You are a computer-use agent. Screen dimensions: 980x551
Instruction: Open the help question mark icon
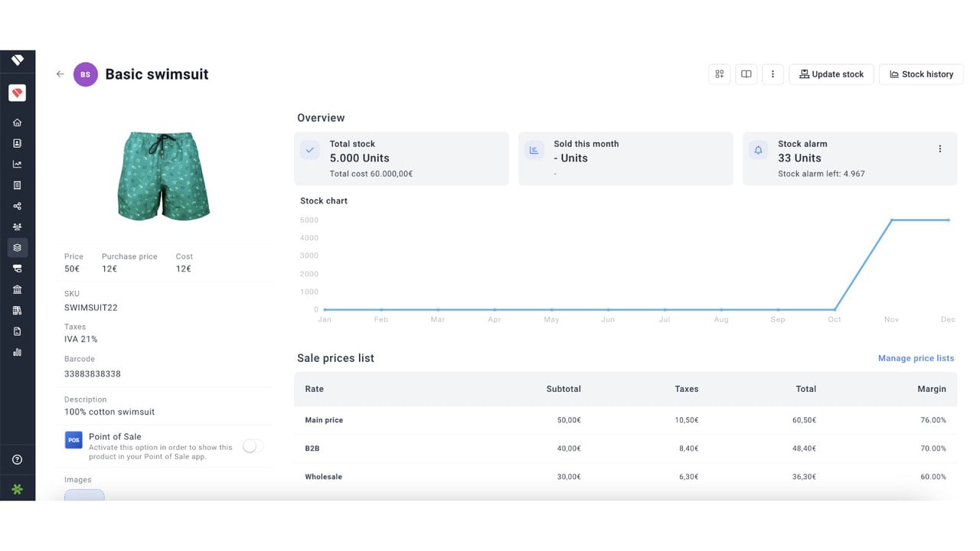[17, 460]
